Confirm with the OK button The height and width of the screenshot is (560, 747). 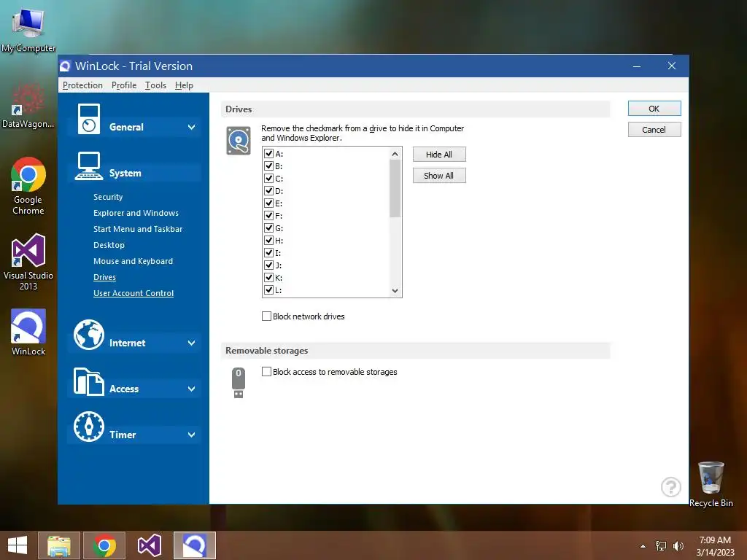pyautogui.click(x=654, y=109)
